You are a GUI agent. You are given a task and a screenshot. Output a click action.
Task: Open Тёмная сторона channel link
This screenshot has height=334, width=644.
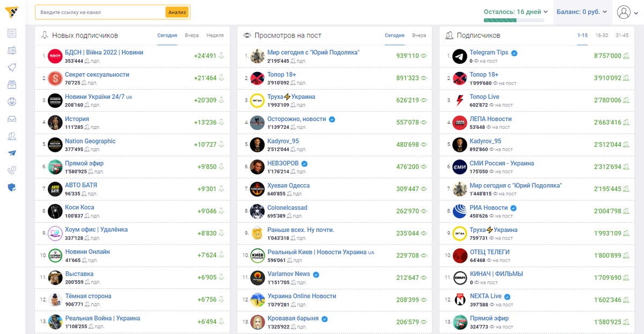[x=88, y=296]
